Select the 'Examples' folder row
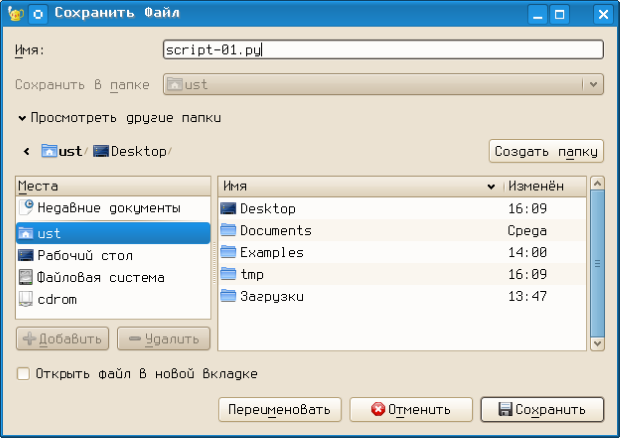Viewport: 620px width, 438px height. [x=402, y=252]
